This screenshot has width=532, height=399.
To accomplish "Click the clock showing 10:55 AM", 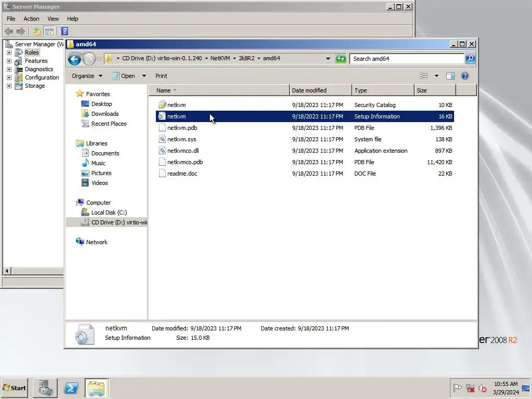I will tap(506, 384).
